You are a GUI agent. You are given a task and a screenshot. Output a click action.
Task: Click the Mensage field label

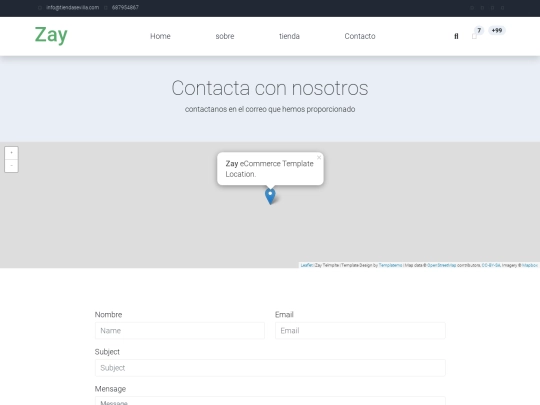(110, 389)
